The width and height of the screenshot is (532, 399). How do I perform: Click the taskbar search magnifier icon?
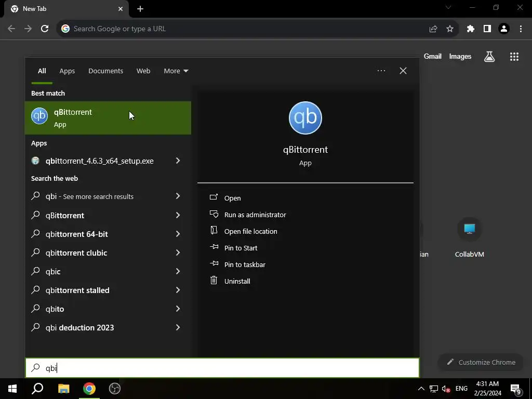37,389
